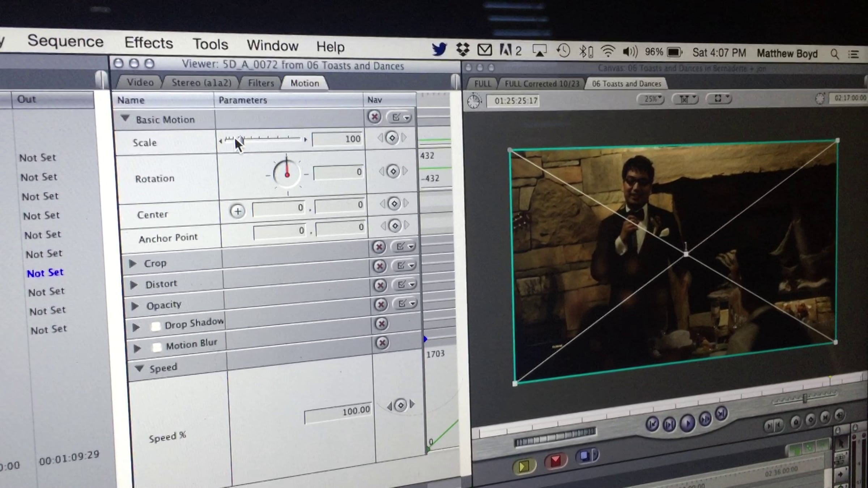This screenshot has width=868, height=488.
Task: Expand the Opacity section
Action: tap(135, 306)
